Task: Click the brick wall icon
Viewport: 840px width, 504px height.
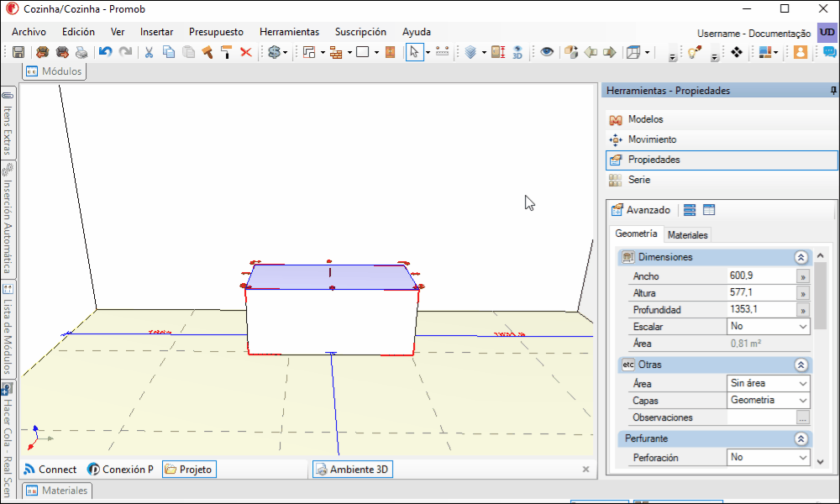Action: pos(336,52)
